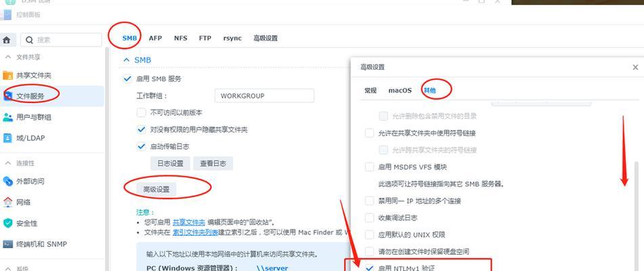Viewport: 644px width, 271px height.
Task: Follow the 索引文件夹列表 link
Action: click(x=194, y=232)
